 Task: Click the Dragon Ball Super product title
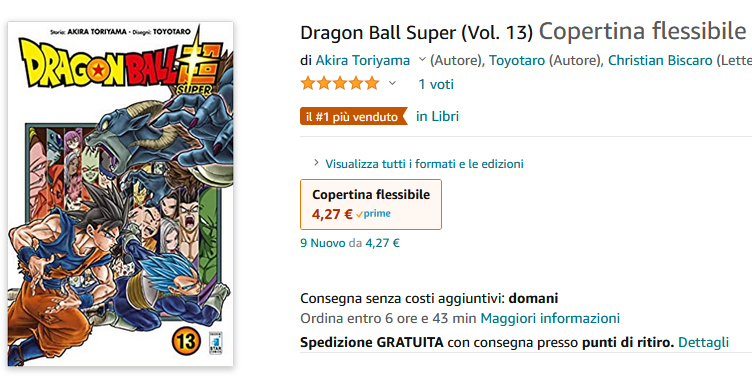click(x=416, y=32)
